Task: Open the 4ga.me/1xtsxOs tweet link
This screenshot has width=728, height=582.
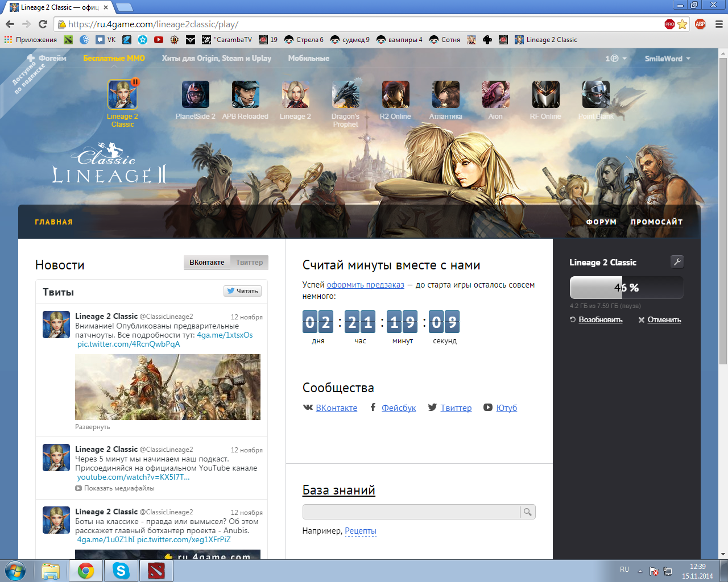Action: pos(225,335)
